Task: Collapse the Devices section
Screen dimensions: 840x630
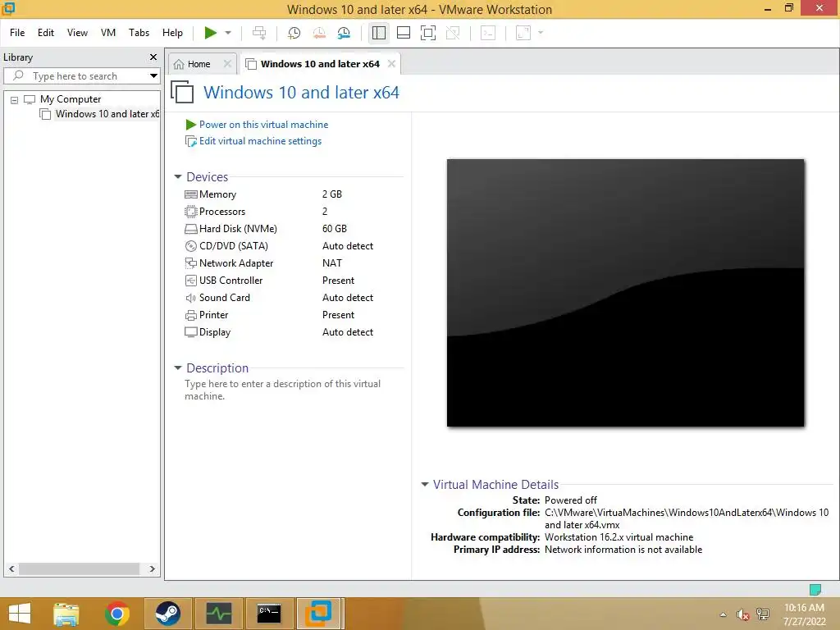Action: click(178, 177)
